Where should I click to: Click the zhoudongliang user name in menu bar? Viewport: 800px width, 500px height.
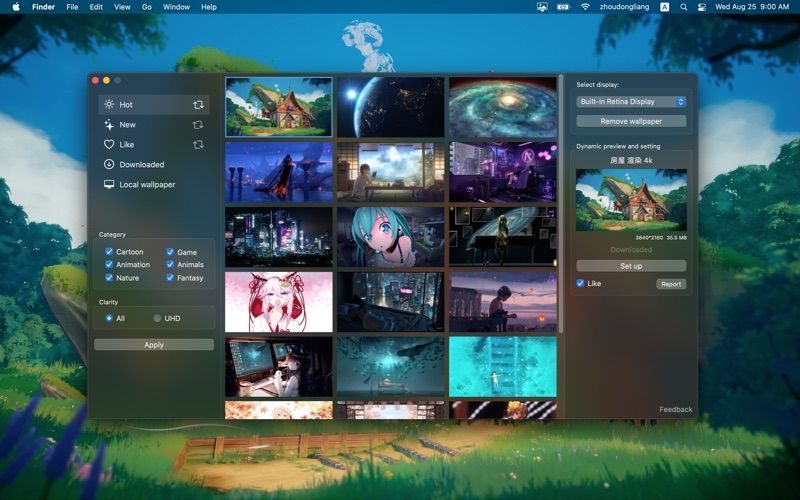coord(624,7)
